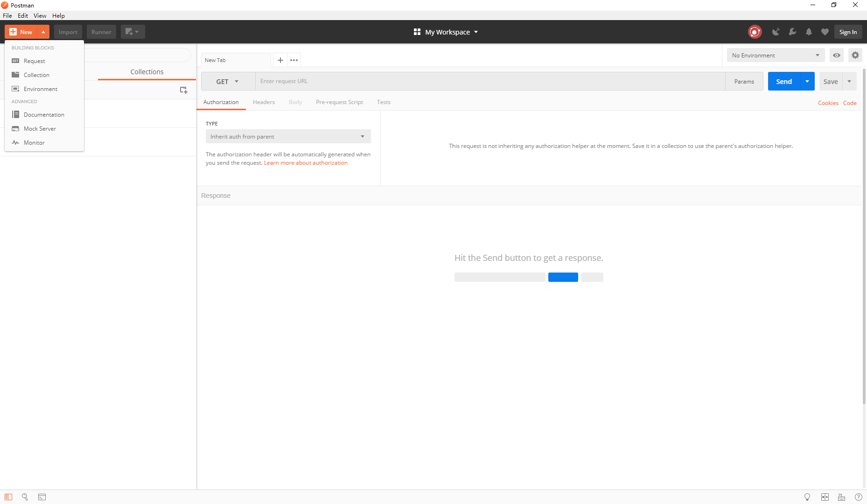The width and height of the screenshot is (867, 504).
Task: Click the vertical scrollbar on right
Action: tap(864, 236)
